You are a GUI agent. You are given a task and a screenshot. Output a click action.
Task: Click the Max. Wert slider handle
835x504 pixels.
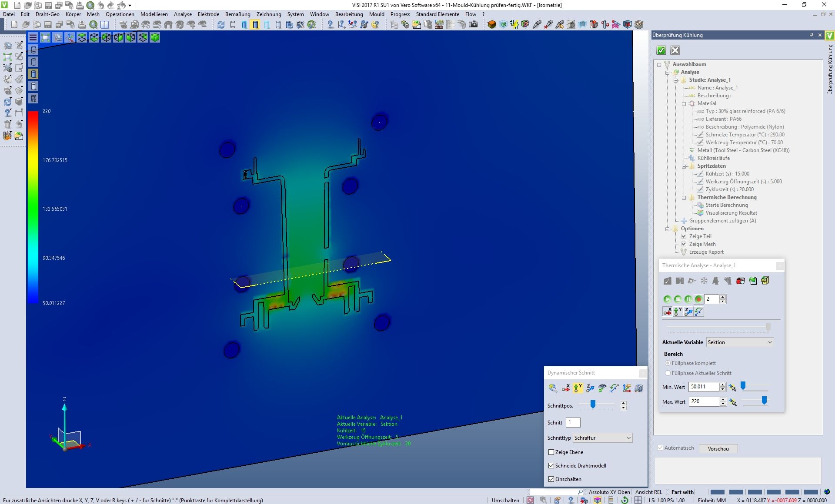pos(764,401)
